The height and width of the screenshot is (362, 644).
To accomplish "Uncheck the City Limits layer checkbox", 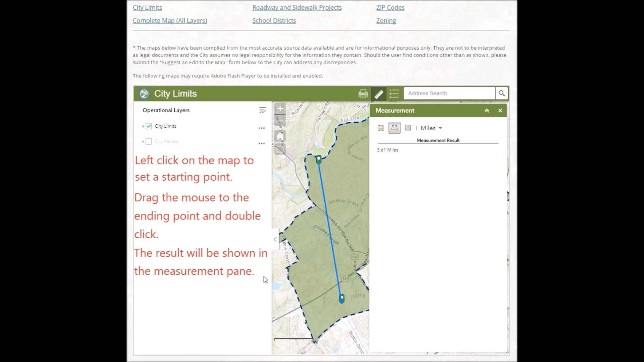I will coord(149,126).
